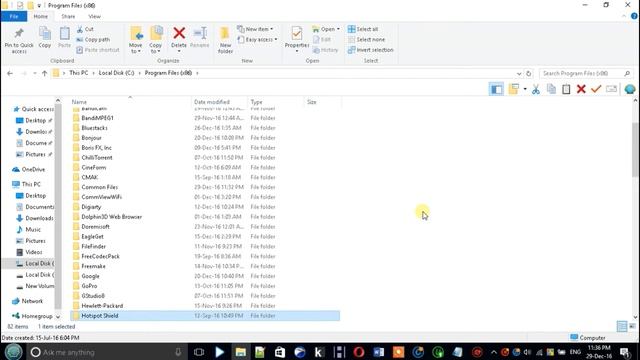640x360 pixels.
Task: Open the Windows Start button
Action: tap(13, 352)
